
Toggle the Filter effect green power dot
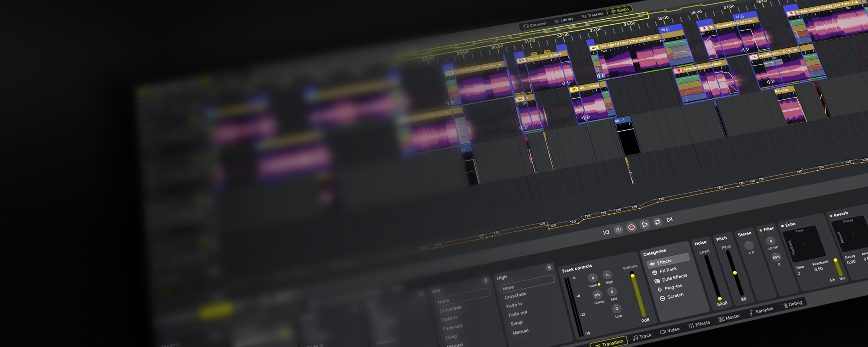point(760,231)
